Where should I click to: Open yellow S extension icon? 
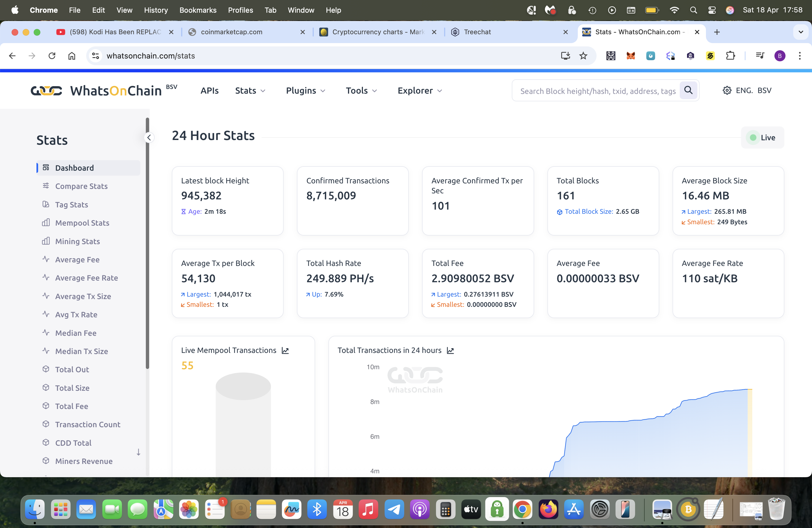click(710, 56)
